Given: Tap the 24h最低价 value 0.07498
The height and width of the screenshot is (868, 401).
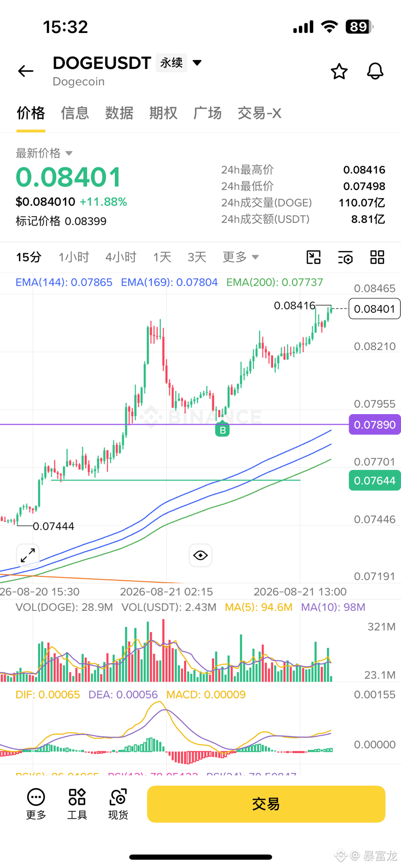Looking at the screenshot, I should point(364,186).
